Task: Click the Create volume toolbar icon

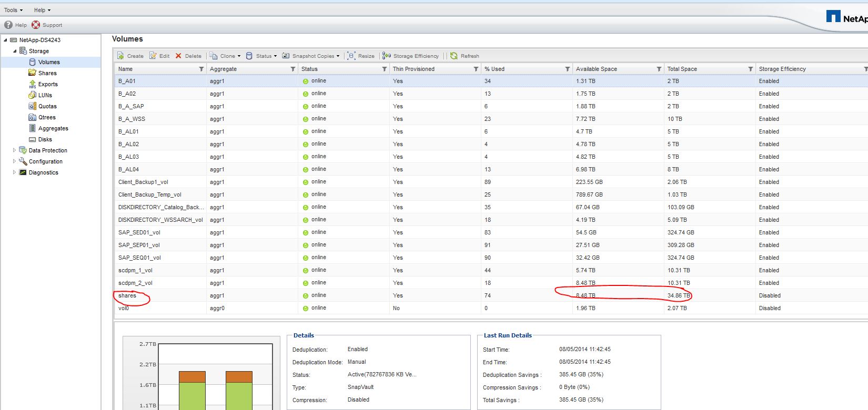Action: 121,56
